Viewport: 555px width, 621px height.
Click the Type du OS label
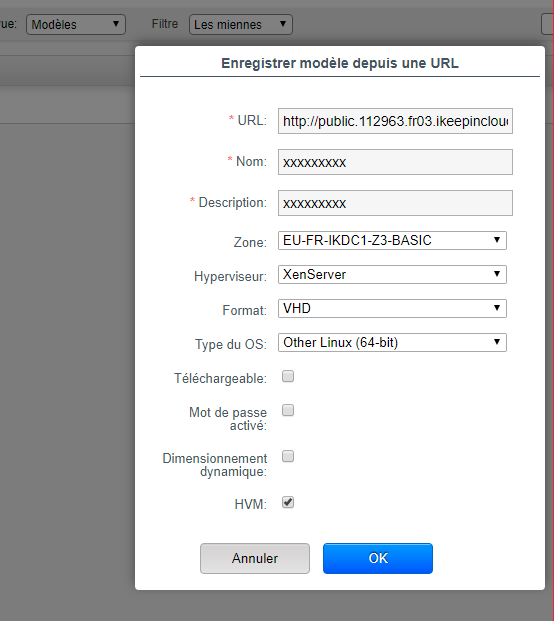[x=231, y=344]
